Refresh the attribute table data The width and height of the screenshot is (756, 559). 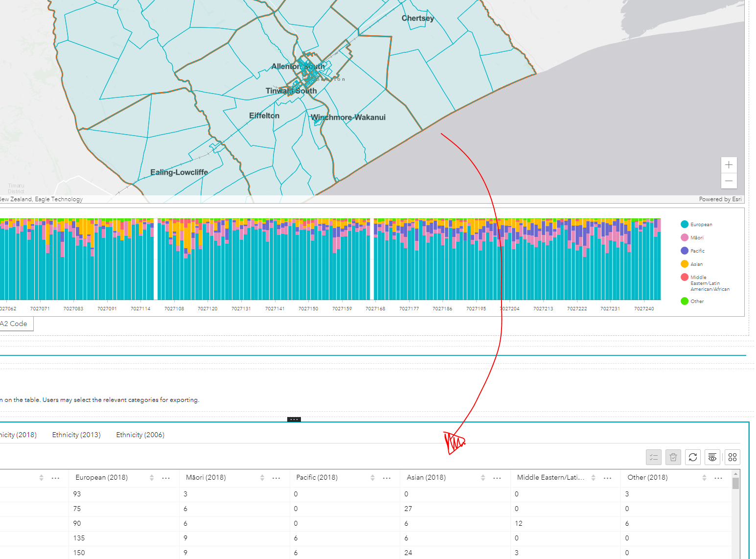coord(693,457)
